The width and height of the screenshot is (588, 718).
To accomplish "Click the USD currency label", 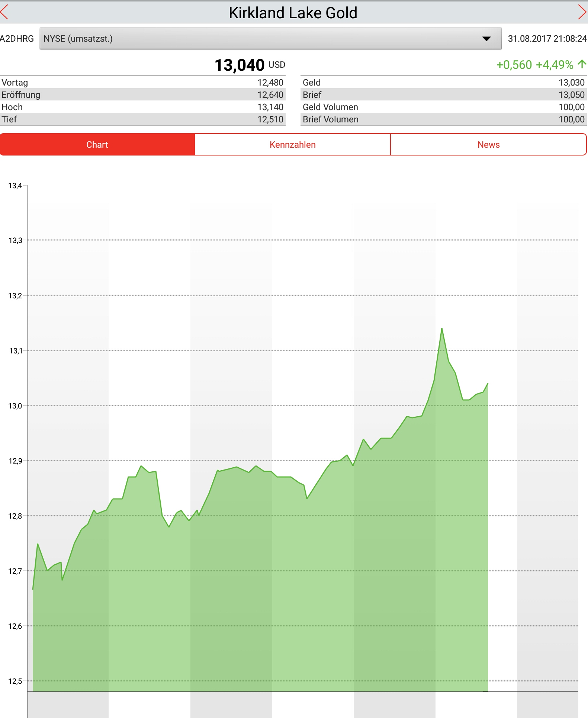I will point(277,65).
